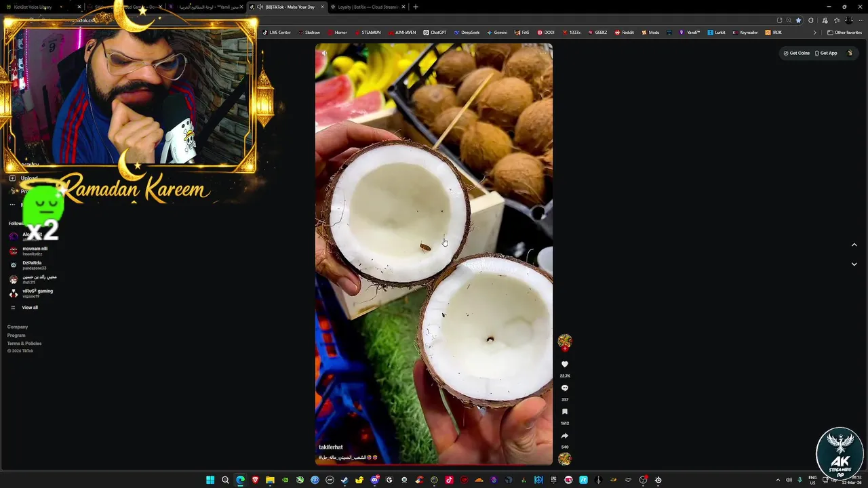
Task: Open ChatGPT bookmark
Action: tap(435, 33)
